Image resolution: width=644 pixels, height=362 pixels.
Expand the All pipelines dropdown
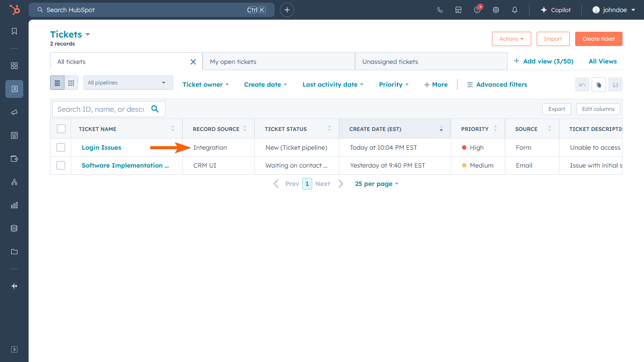(128, 83)
